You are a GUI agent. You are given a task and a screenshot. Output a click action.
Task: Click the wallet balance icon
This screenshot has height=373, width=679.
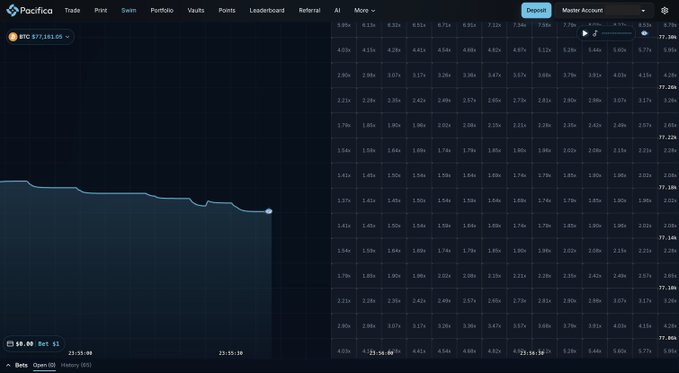10,344
